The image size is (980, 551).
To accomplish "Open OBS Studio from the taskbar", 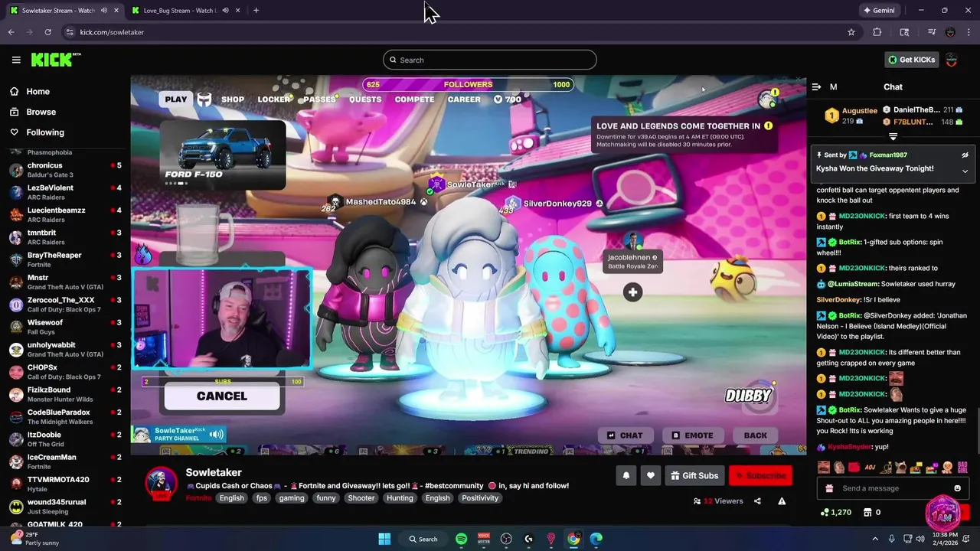I will point(506,539).
